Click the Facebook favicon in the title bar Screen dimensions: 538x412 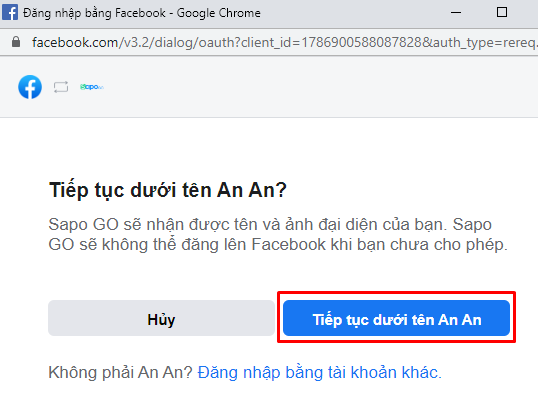coord(10,13)
